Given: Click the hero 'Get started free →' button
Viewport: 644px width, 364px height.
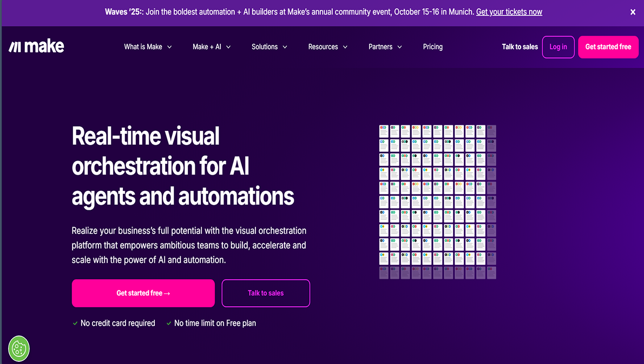Looking at the screenshot, I should tap(143, 293).
